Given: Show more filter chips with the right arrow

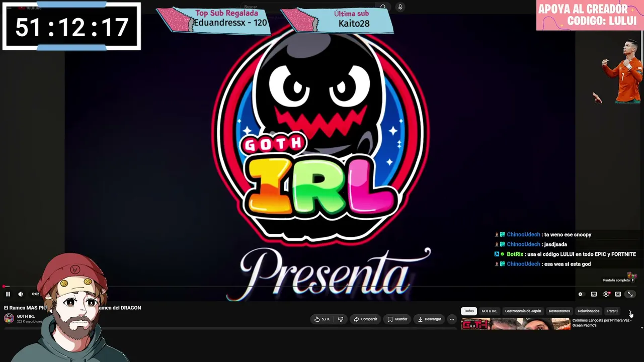Looking at the screenshot, I should (630, 312).
